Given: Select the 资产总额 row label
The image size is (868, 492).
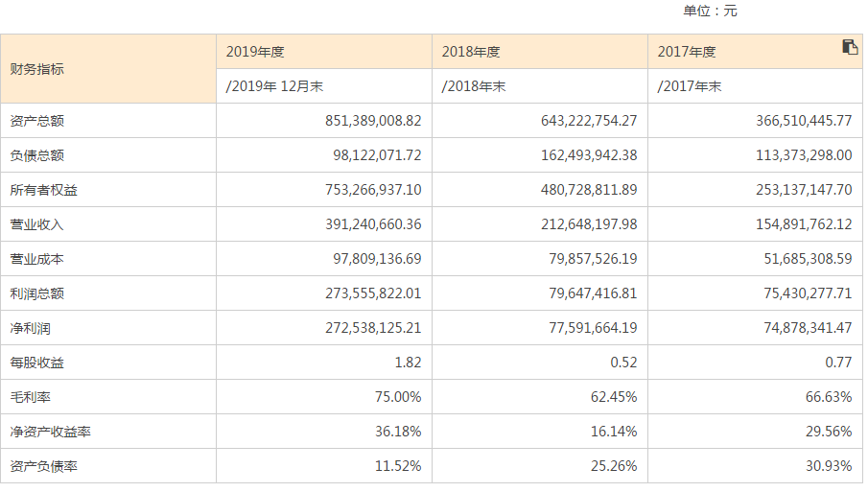Looking at the screenshot, I should pos(37,121).
